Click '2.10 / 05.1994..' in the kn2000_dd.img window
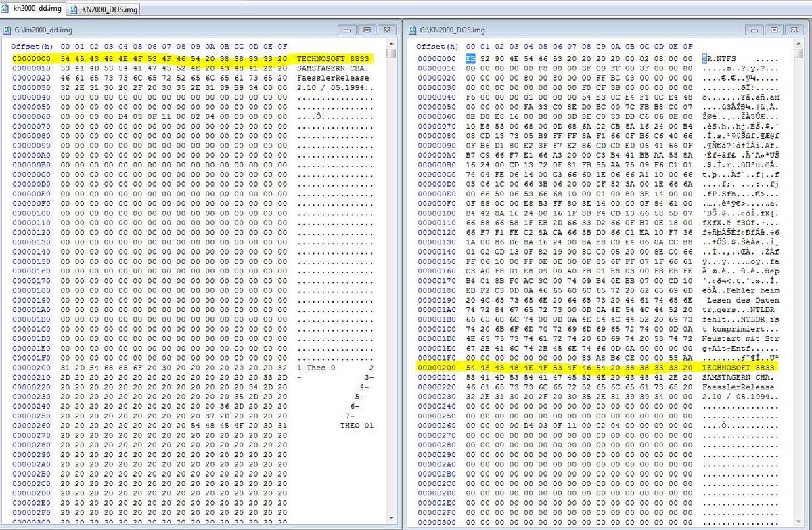The image size is (812, 530). tap(335, 87)
